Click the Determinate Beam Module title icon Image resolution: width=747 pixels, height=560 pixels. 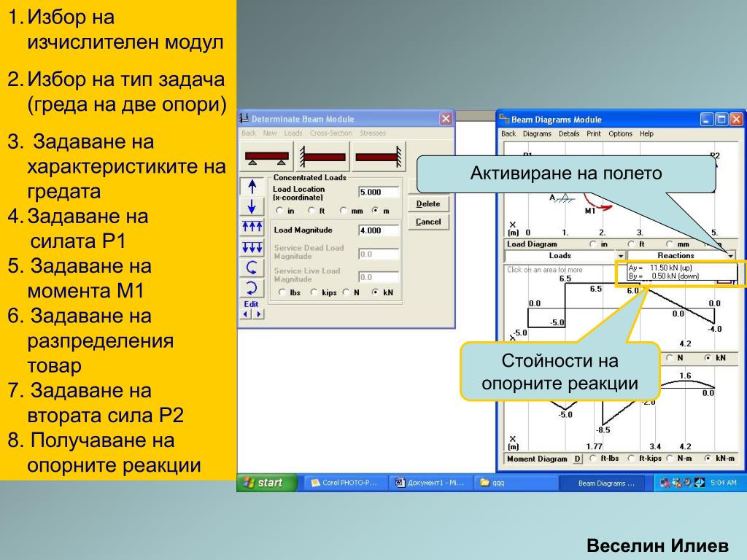coord(244,119)
